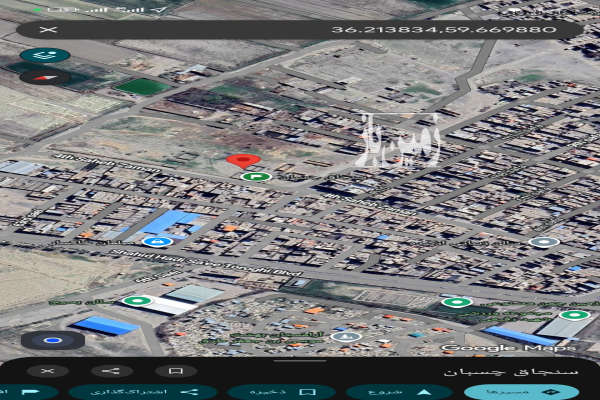Select the red dropped pin marker
600x400 pixels.
pyautogui.click(x=243, y=160)
